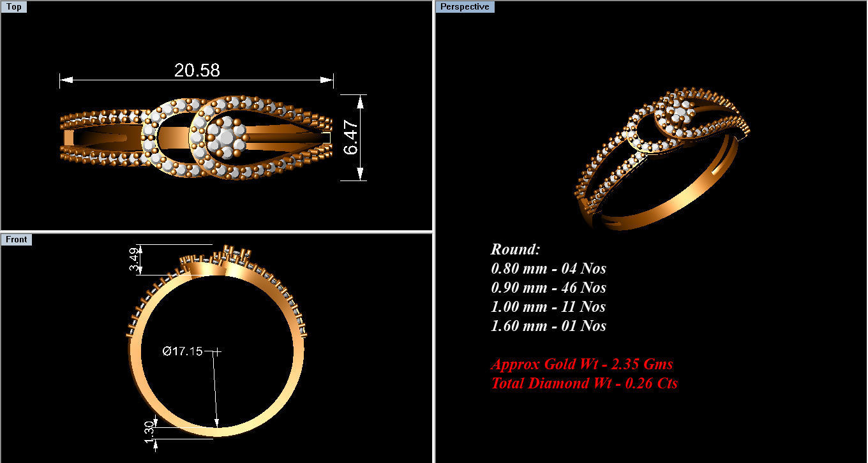Click the 'Total Diamond Wt - 0.26 Cts' text
Image resolution: width=868 pixels, height=463 pixels.
tap(584, 383)
